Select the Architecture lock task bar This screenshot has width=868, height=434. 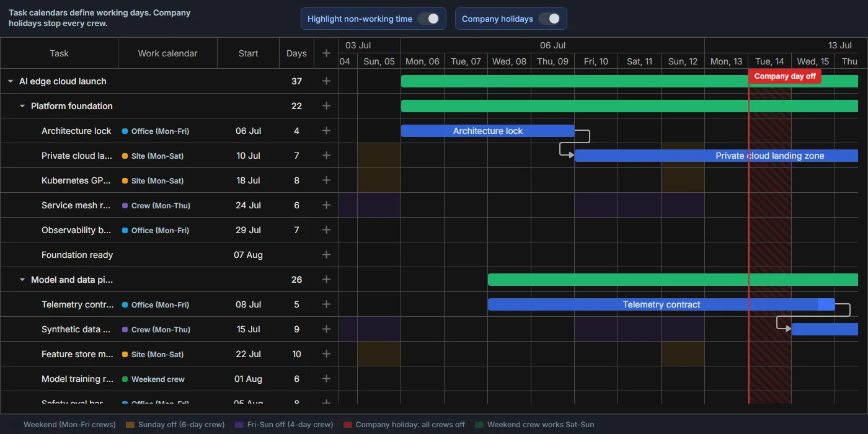coord(488,131)
